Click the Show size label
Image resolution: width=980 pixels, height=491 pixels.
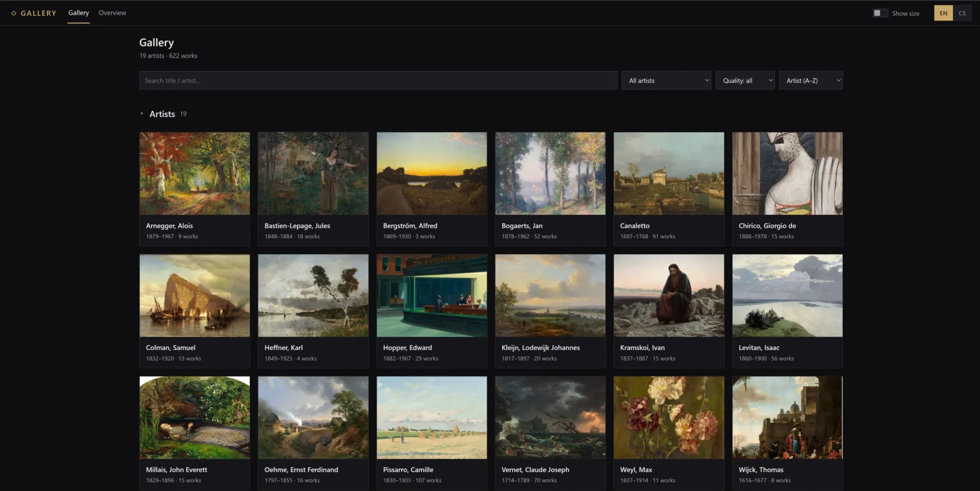(x=905, y=13)
